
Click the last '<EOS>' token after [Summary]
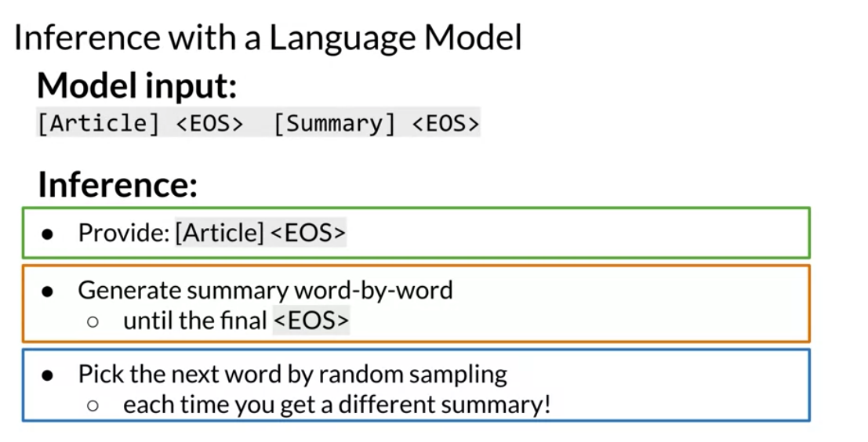point(445,123)
